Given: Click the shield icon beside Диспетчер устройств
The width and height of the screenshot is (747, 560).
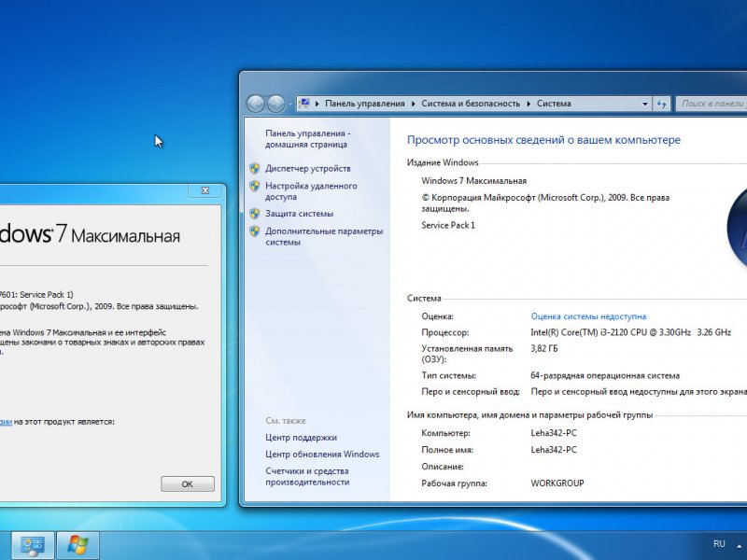Looking at the screenshot, I should pos(255,168).
